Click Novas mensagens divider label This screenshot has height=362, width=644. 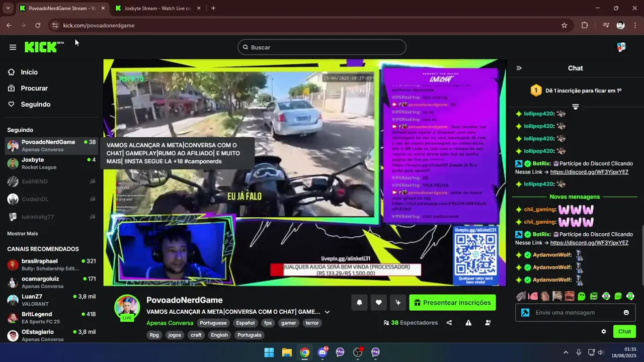click(x=575, y=197)
